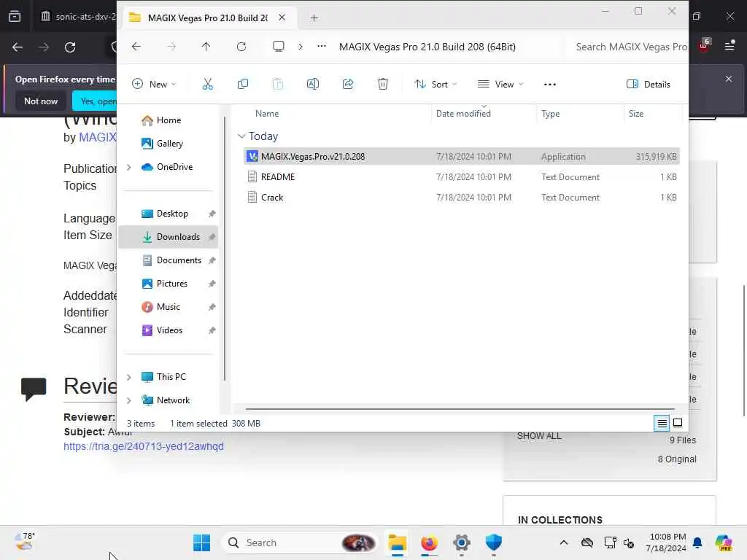Viewport: 747px width, 560px height.
Task: Show hidden breadcrumb path ellipsis
Action: 322,46
